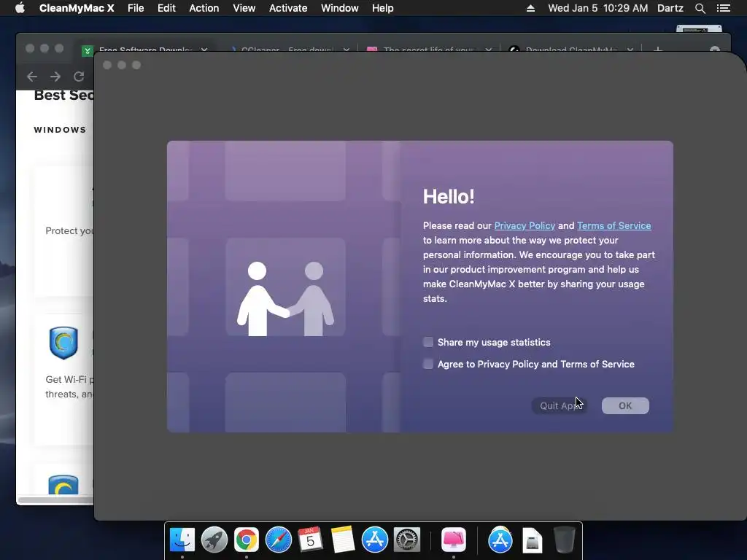Close the CCleaner tab in Chrome
This screenshot has height=560, width=747.
(x=347, y=50)
